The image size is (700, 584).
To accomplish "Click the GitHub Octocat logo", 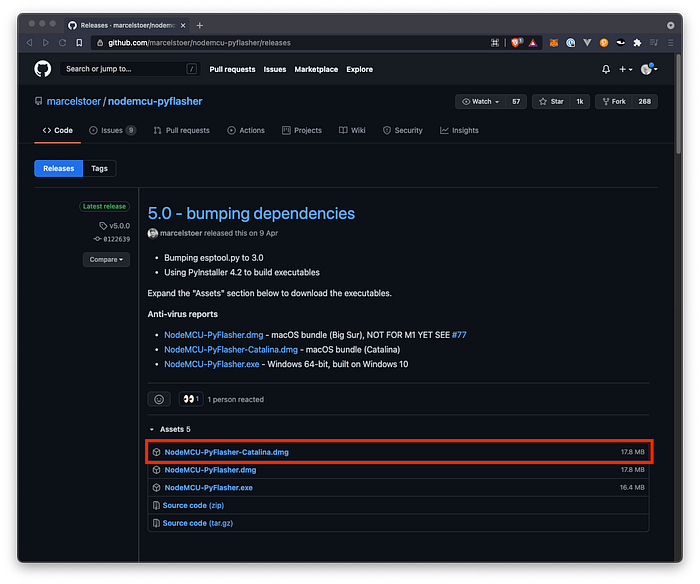I will click(x=43, y=69).
